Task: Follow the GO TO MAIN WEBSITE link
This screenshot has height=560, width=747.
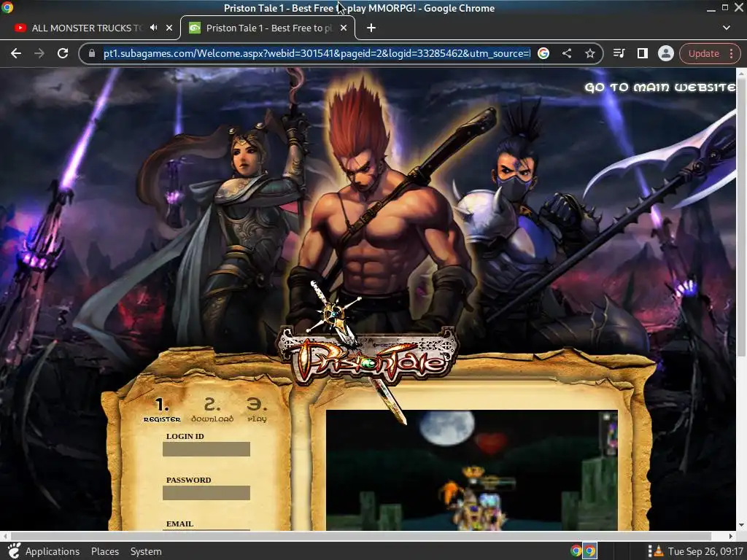Action: point(659,87)
